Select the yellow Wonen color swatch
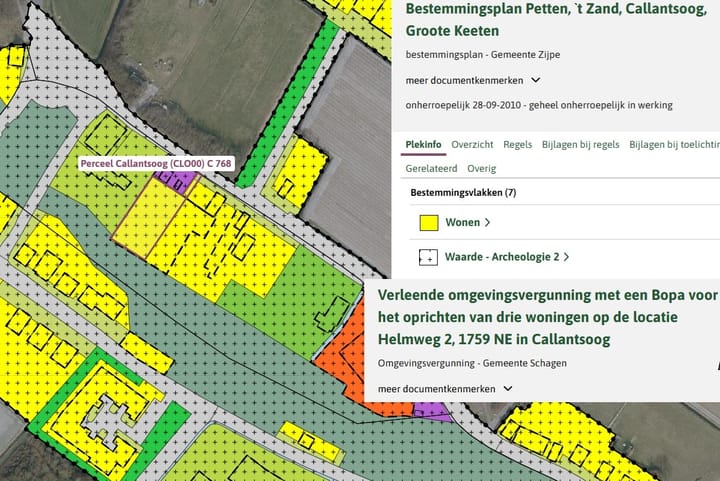720x481 pixels. pyautogui.click(x=428, y=223)
